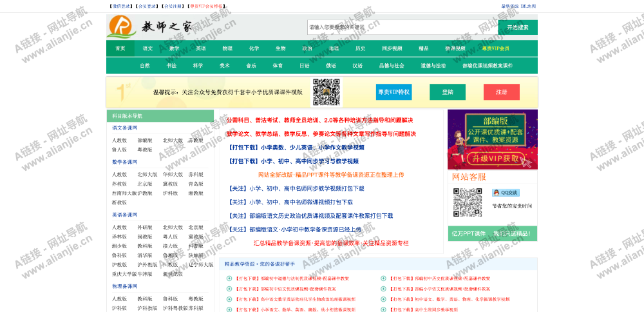
Task: Select 同步视频 in the navigation bar
Action: pos(392,48)
